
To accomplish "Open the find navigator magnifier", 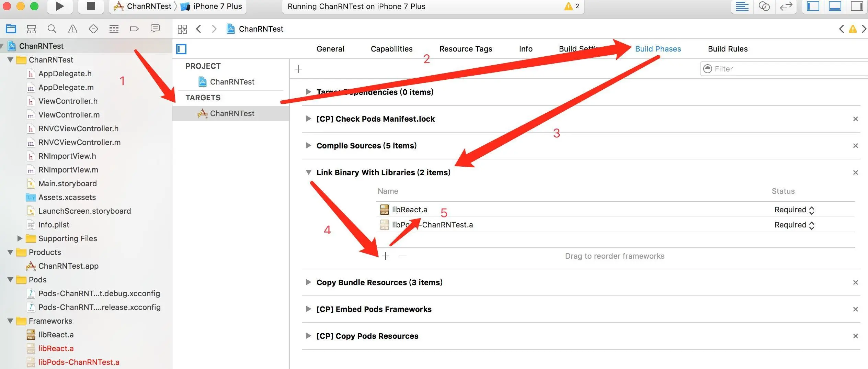I will (x=52, y=29).
